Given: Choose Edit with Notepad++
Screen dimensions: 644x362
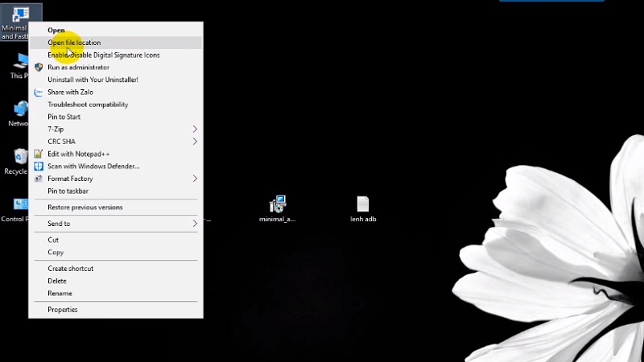Looking at the screenshot, I should (x=116, y=154).
